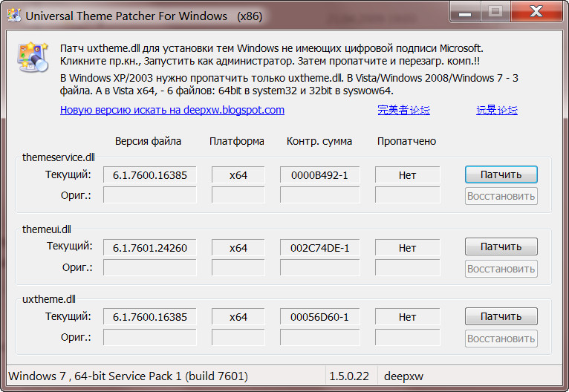569x392 pixels.
Task: Click the uxtheme.dll group label
Action: (x=49, y=299)
